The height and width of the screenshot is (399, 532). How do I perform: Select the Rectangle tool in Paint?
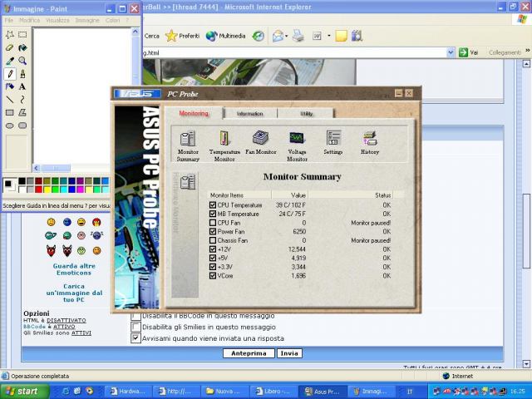pyautogui.click(x=10, y=112)
